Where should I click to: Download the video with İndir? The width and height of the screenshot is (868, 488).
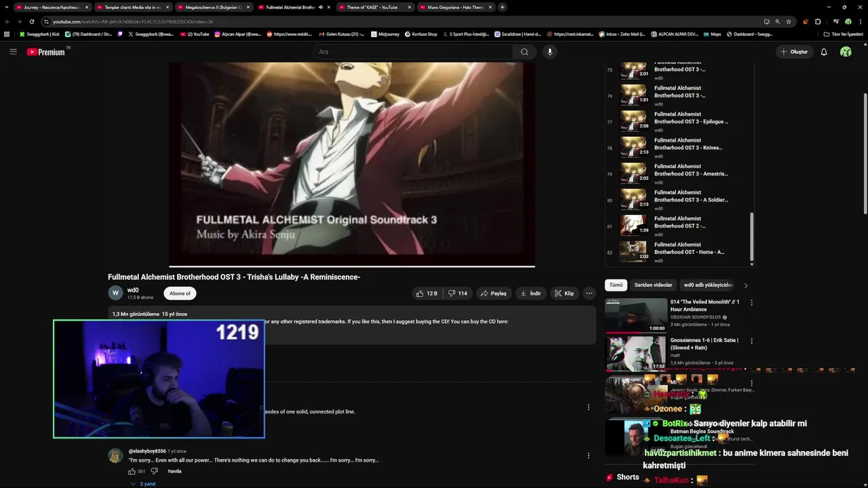[531, 293]
